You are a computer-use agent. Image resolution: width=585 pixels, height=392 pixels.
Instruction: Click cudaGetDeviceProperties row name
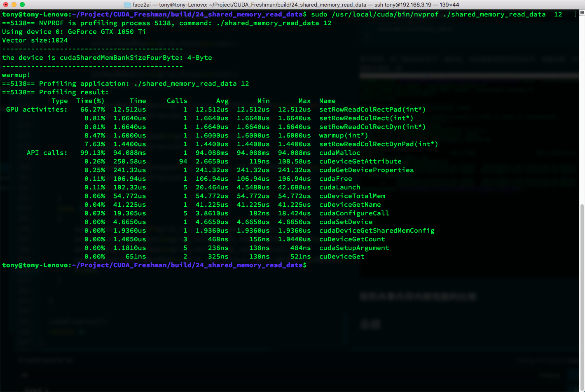366,170
